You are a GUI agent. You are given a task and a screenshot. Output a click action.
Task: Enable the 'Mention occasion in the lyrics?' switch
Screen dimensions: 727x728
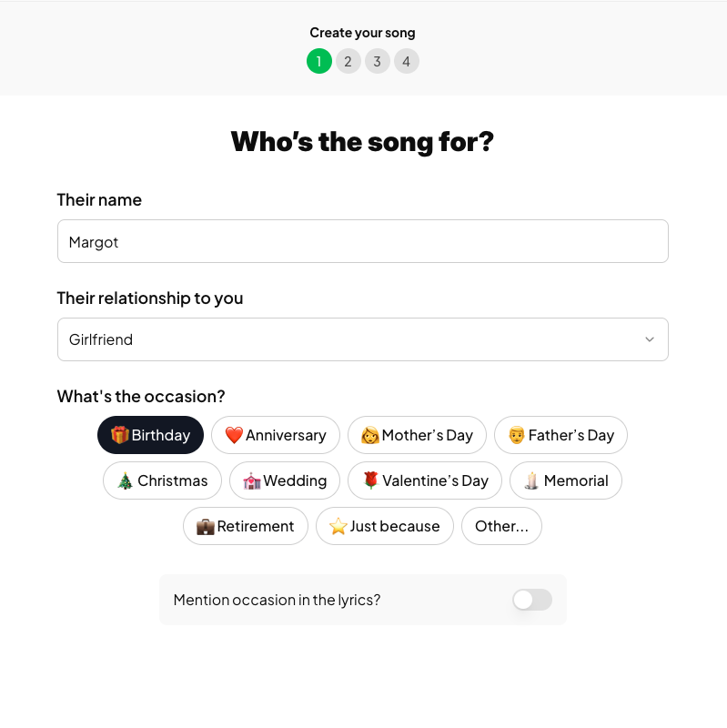[531, 600]
